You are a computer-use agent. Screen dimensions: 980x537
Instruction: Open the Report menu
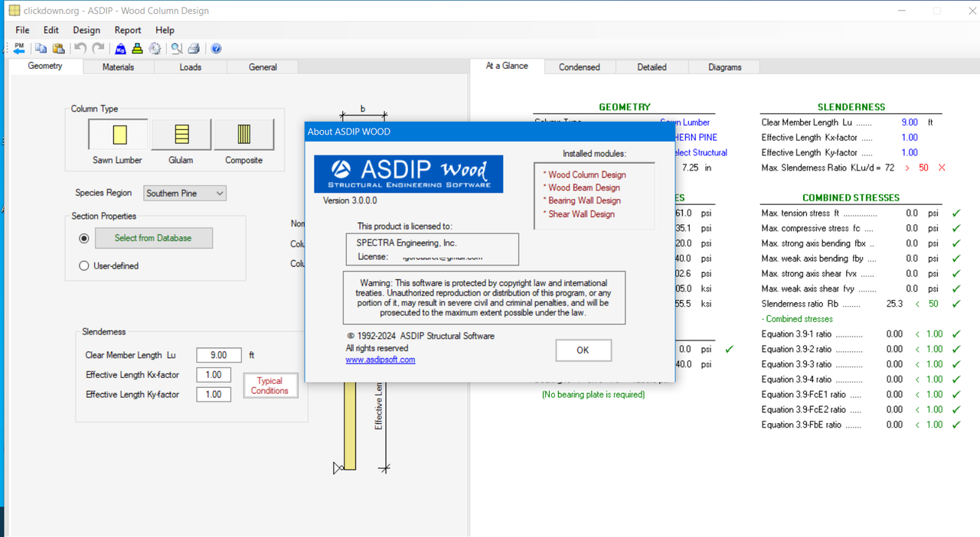pos(128,30)
